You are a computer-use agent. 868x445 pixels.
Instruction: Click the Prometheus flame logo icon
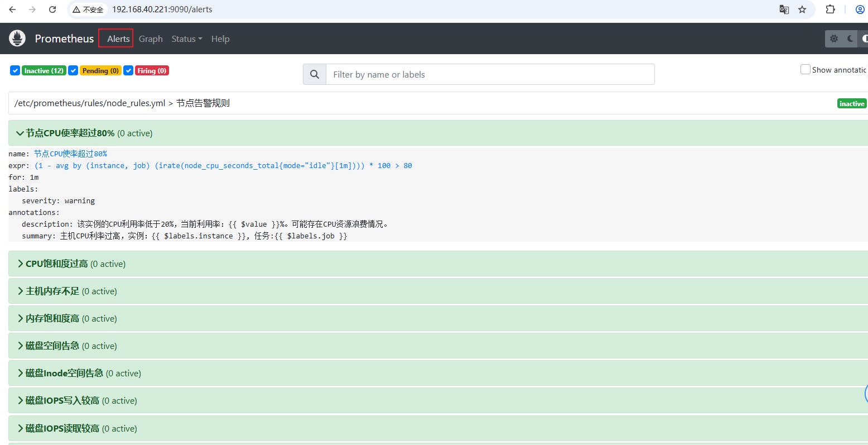pyautogui.click(x=17, y=39)
